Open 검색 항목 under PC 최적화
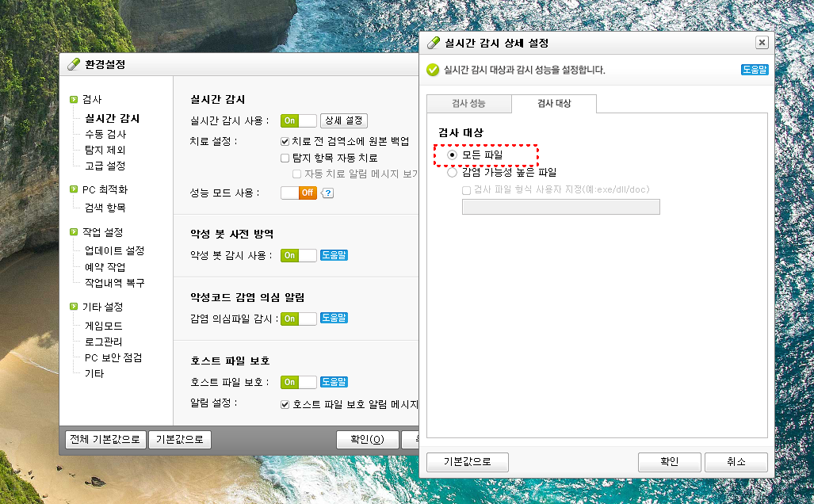This screenshot has height=504, width=814. click(x=105, y=208)
